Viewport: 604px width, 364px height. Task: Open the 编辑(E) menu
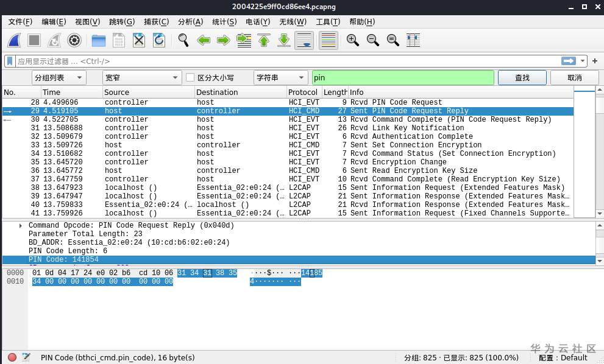(54, 22)
